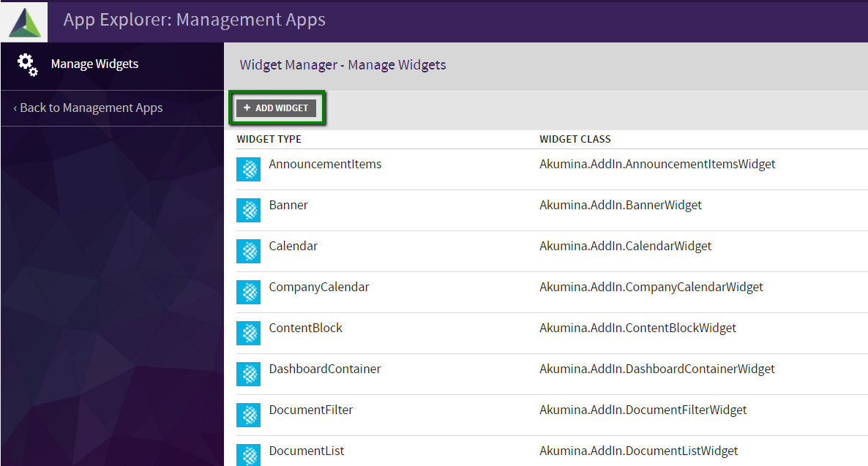
Task: Sort by Widget Class column header
Action: 575,139
